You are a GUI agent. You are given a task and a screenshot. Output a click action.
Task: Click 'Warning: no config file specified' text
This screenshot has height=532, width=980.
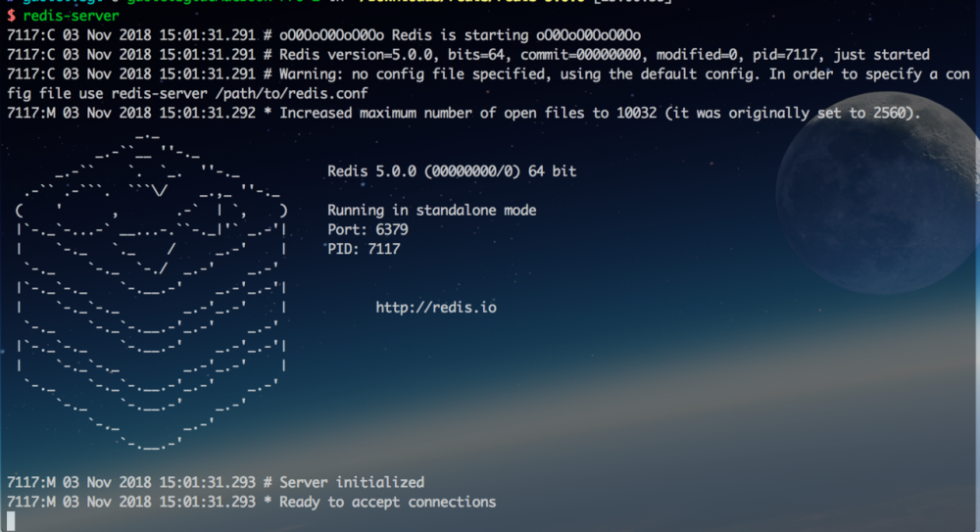pos(412,73)
